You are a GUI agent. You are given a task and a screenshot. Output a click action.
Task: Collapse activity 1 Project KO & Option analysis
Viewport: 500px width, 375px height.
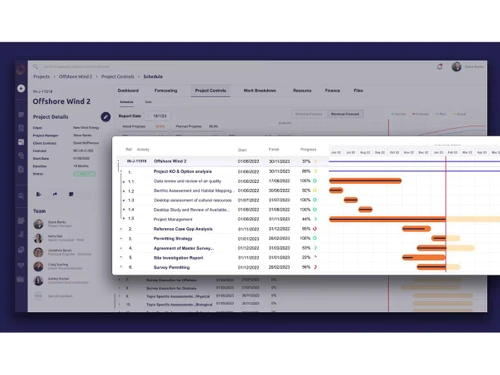point(121,172)
